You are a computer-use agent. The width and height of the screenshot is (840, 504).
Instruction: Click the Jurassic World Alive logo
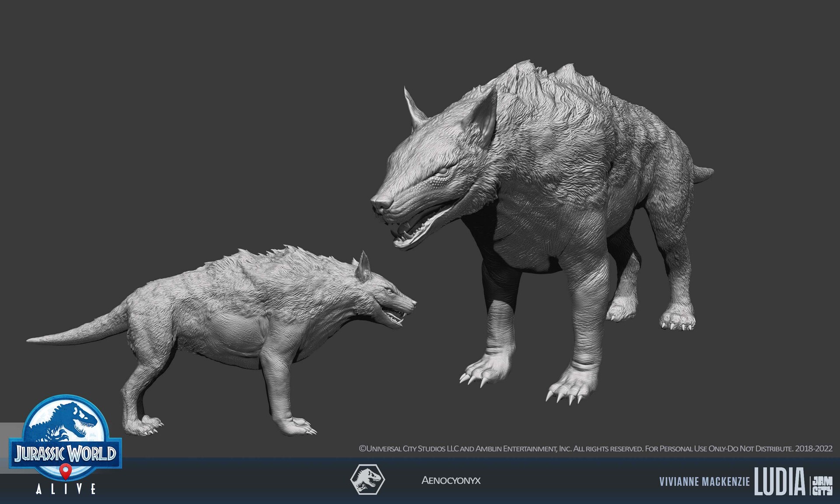click(x=65, y=444)
